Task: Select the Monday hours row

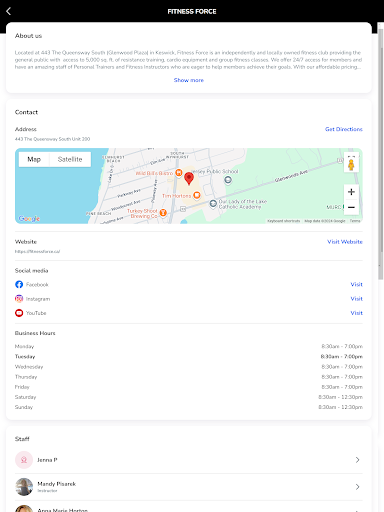Action: tap(189, 347)
